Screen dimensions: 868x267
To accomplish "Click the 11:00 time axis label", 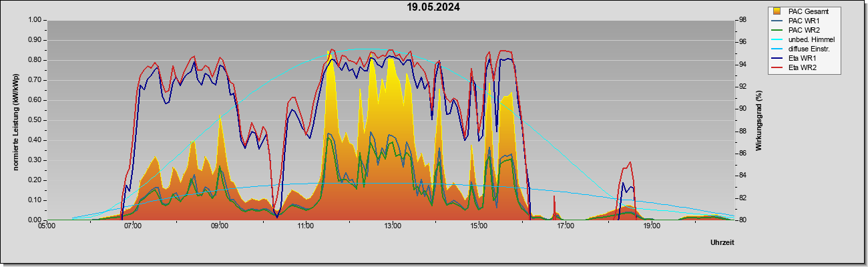I will pos(306,226).
